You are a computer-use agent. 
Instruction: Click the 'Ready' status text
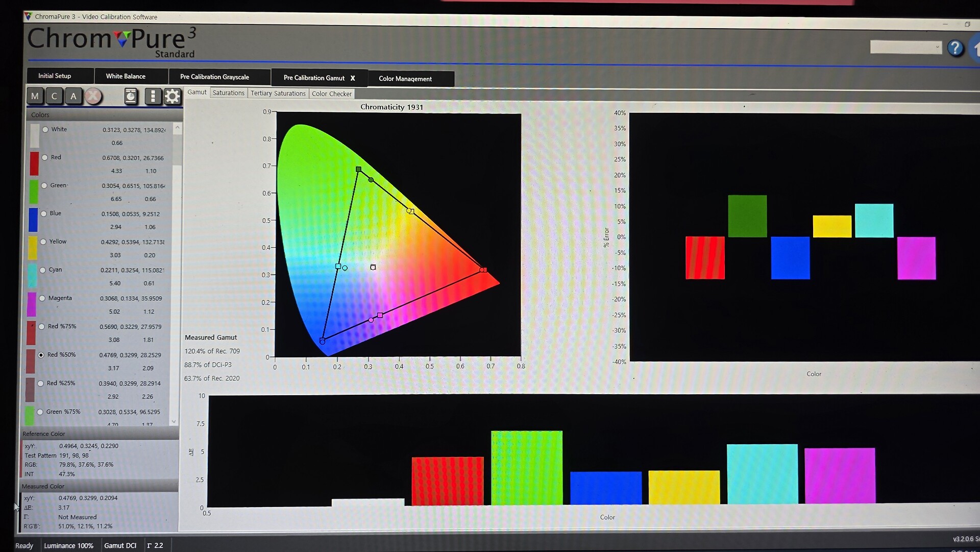coord(24,546)
